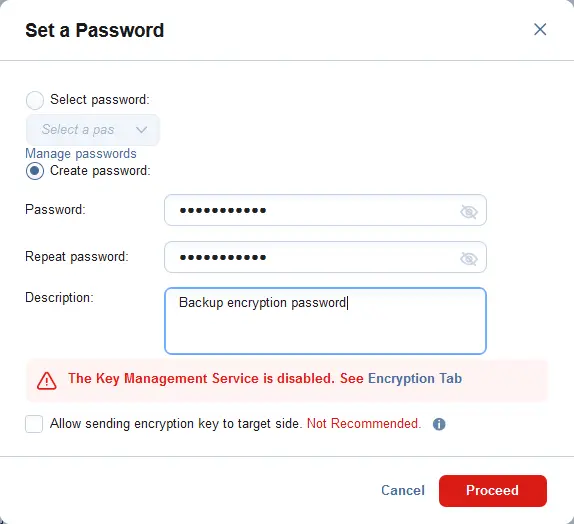Click the red warning triangle icon
Screen dimensions: 574x524
(x=46, y=381)
